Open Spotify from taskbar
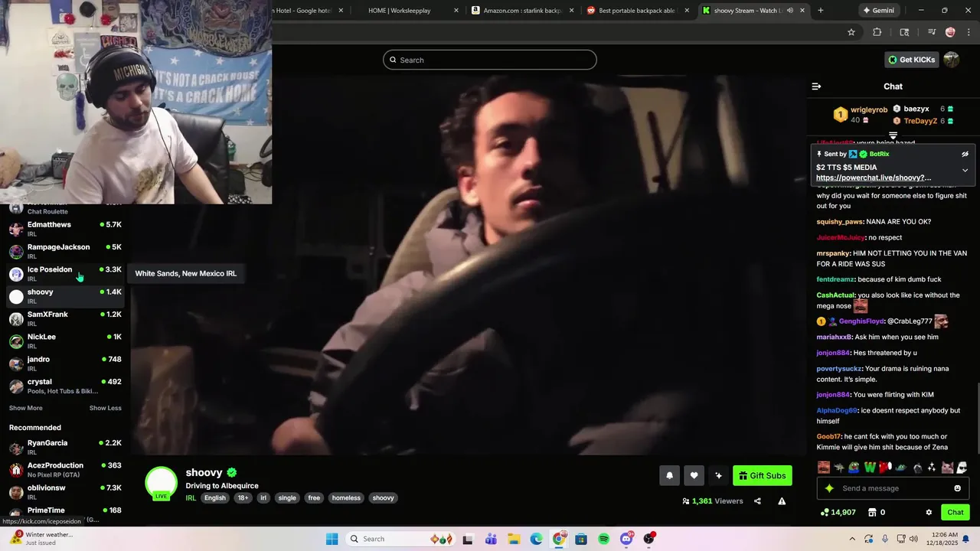 click(604, 539)
